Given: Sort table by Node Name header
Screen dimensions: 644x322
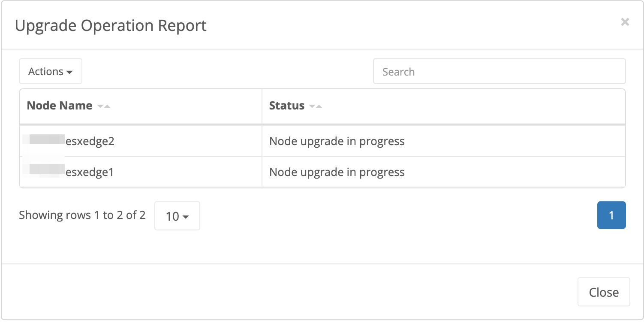Looking at the screenshot, I should 60,106.
